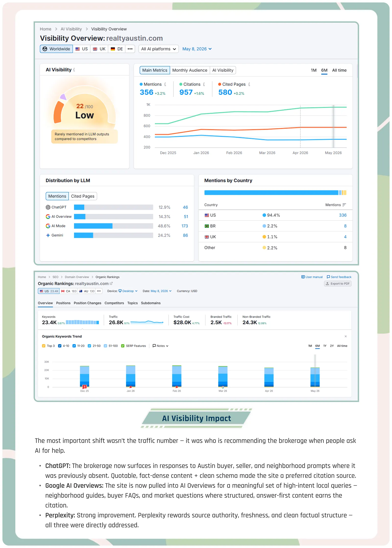This screenshot has height=548, width=392.
Task: Open the Competitors tab
Action: pos(114,303)
